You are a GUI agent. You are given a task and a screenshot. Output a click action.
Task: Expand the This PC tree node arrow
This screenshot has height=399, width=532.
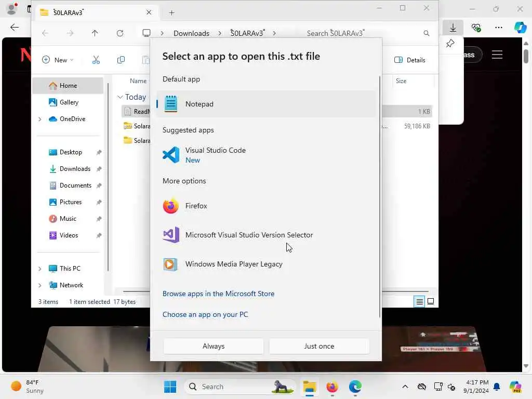pyautogui.click(x=39, y=269)
